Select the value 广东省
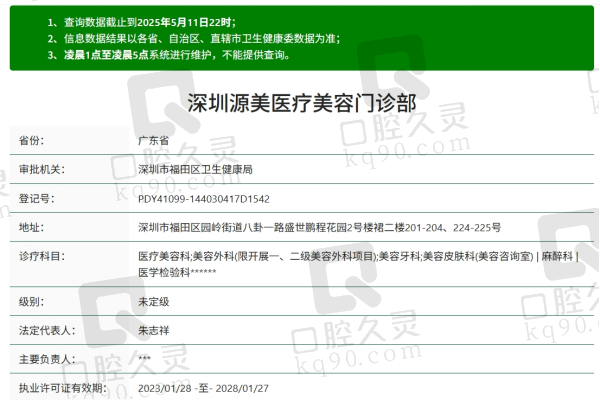Image resolution: width=600 pixels, height=400 pixels. point(153,140)
